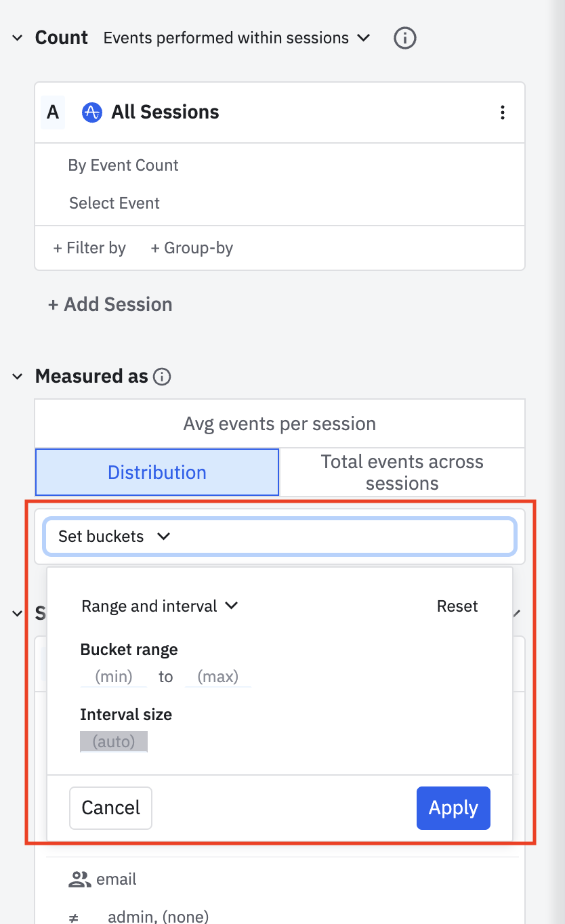Collapse the Measured as section
Image resolution: width=565 pixels, height=924 pixels.
[18, 377]
